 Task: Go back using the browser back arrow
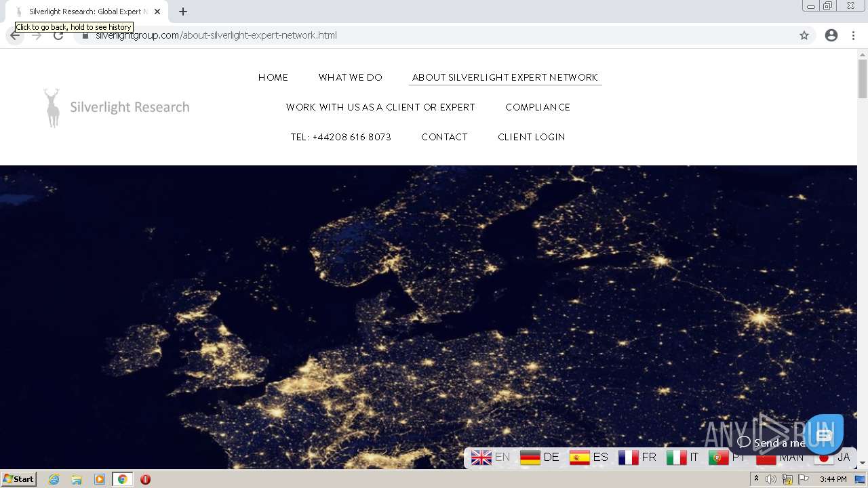pyautogui.click(x=15, y=36)
